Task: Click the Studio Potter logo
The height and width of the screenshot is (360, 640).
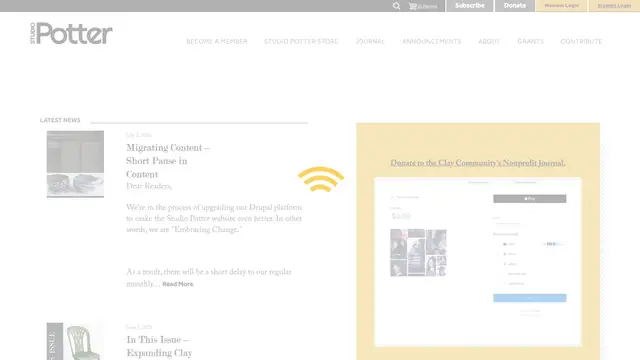Action: (71, 33)
